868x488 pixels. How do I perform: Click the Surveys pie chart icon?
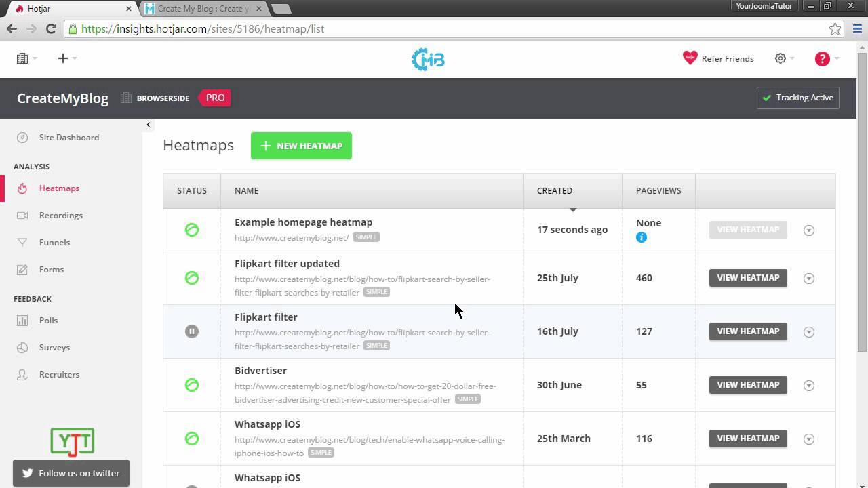(x=22, y=347)
